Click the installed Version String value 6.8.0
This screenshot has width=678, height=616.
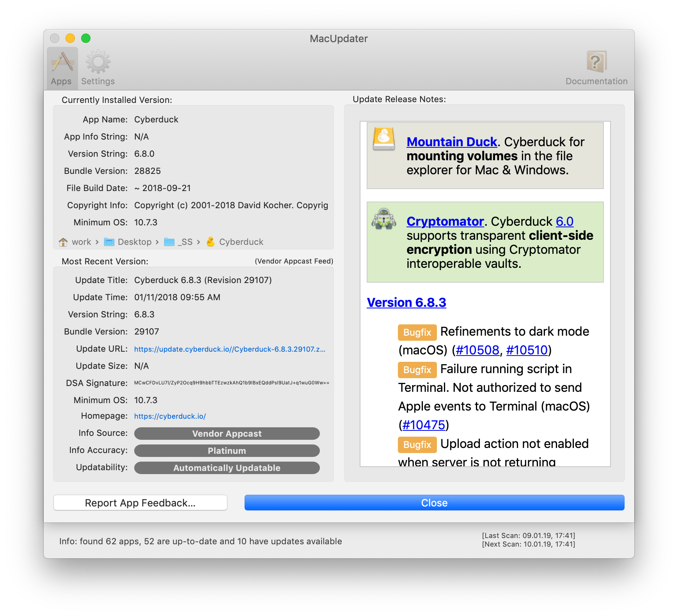pos(144,154)
